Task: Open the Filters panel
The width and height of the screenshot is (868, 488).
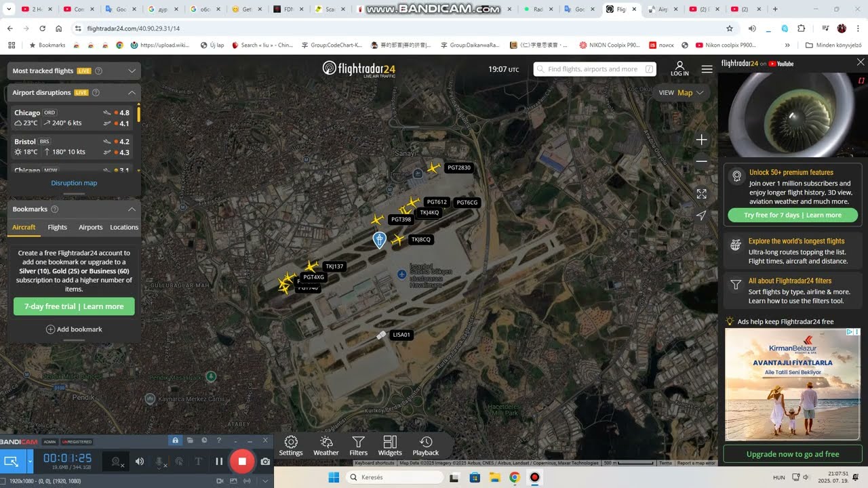Action: pos(358,445)
